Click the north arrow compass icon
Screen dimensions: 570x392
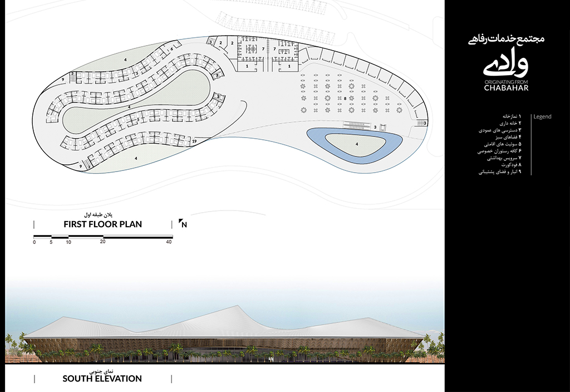point(182,224)
